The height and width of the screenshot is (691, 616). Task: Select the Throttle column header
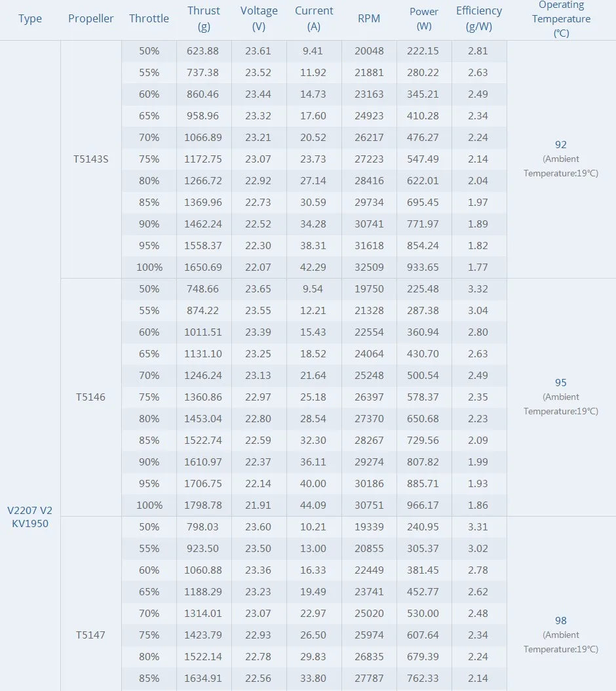pos(149,18)
